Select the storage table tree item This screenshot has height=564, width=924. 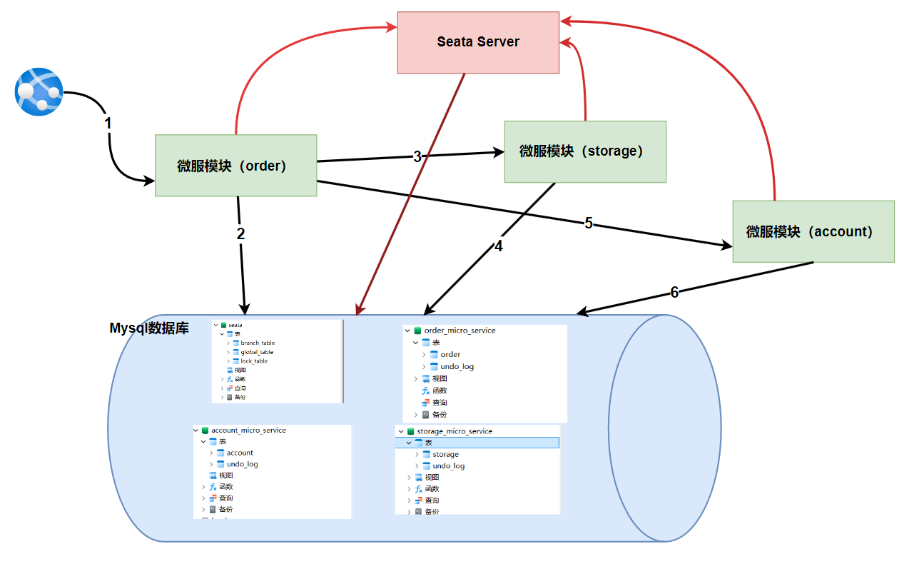tap(445, 455)
